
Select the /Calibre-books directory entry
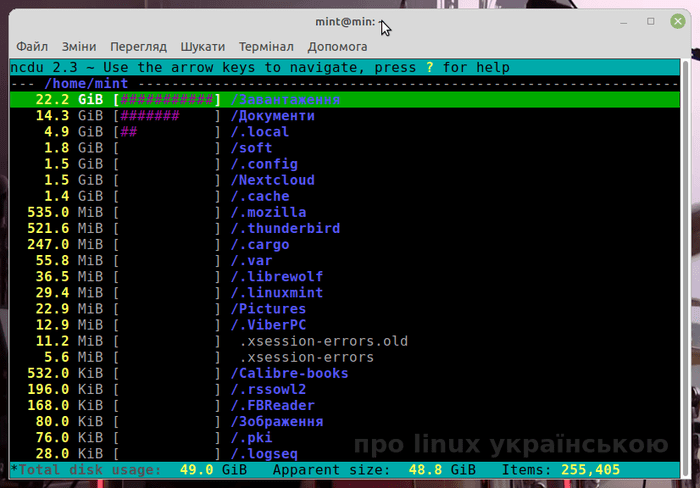pyautogui.click(x=345, y=373)
